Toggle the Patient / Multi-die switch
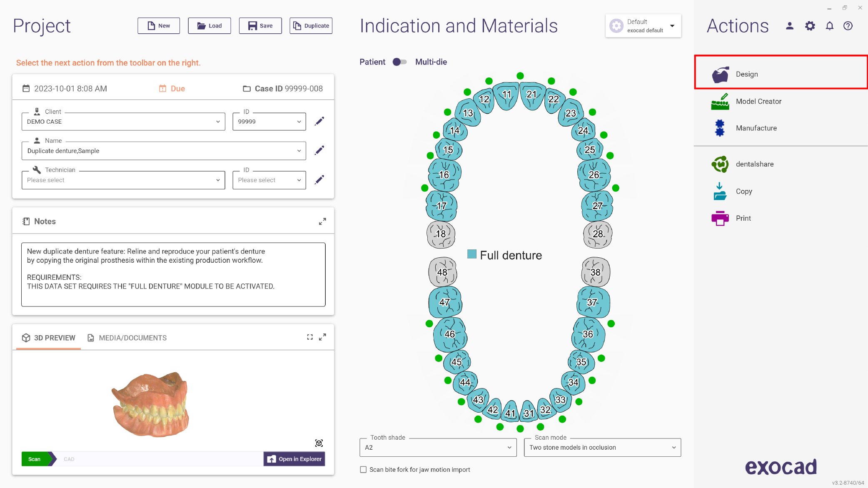Viewport: 868px width, 488px height. click(x=400, y=62)
